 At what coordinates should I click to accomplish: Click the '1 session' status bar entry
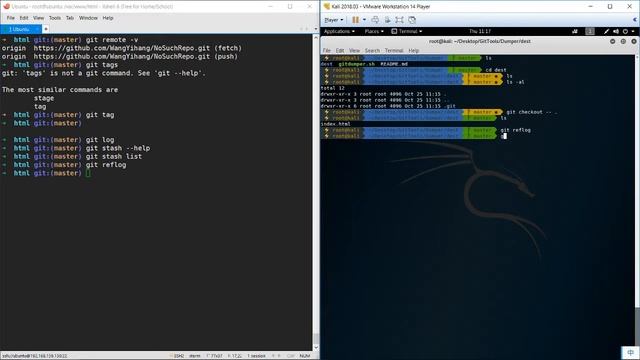point(256,356)
